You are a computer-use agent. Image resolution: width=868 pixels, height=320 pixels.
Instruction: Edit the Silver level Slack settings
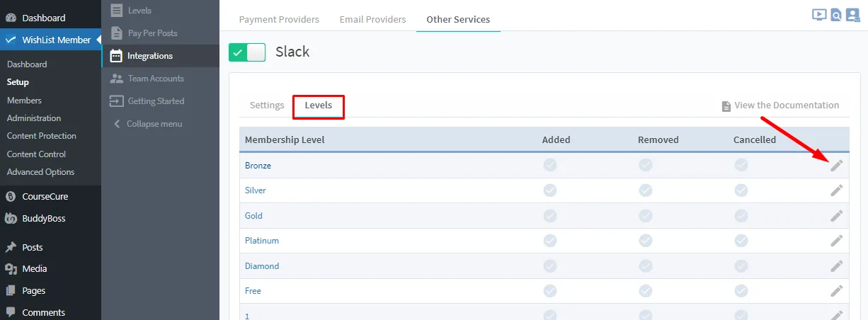[837, 190]
